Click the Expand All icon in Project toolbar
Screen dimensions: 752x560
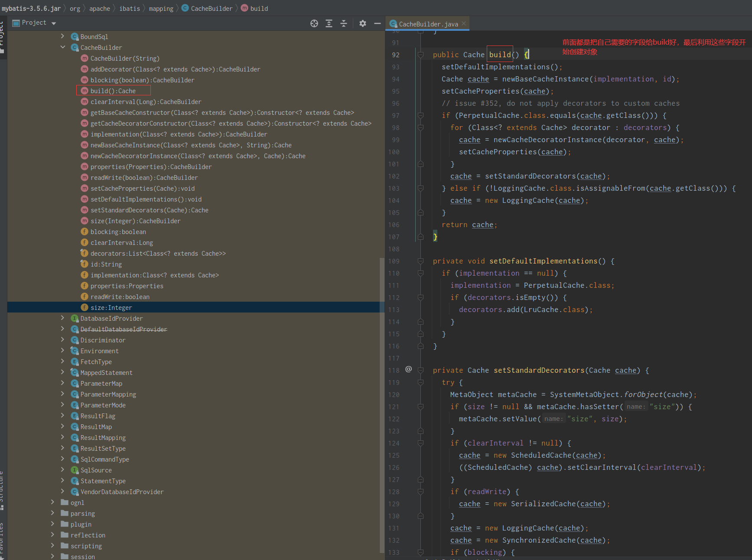tap(329, 23)
